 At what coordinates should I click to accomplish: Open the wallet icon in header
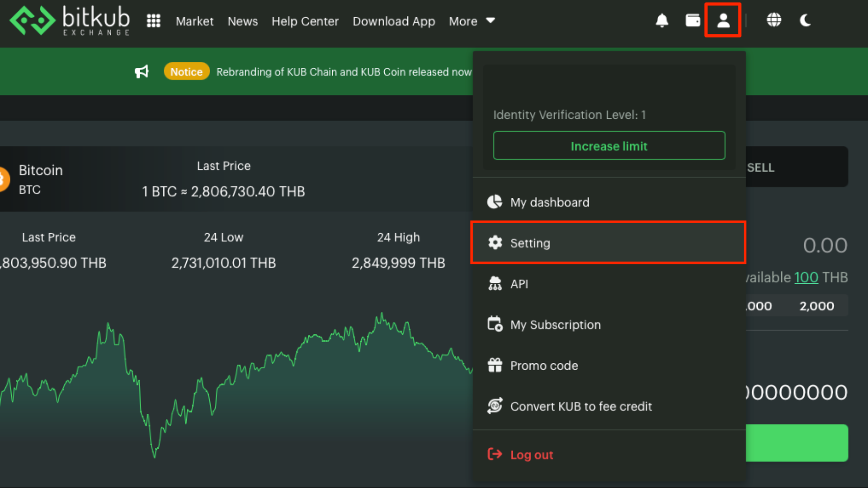tap(693, 21)
